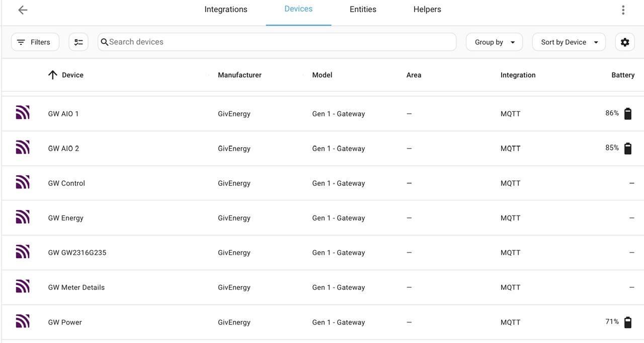Screen dimensions: 644x343
Task: Enter selection mode with checklist icon
Action: point(78,42)
